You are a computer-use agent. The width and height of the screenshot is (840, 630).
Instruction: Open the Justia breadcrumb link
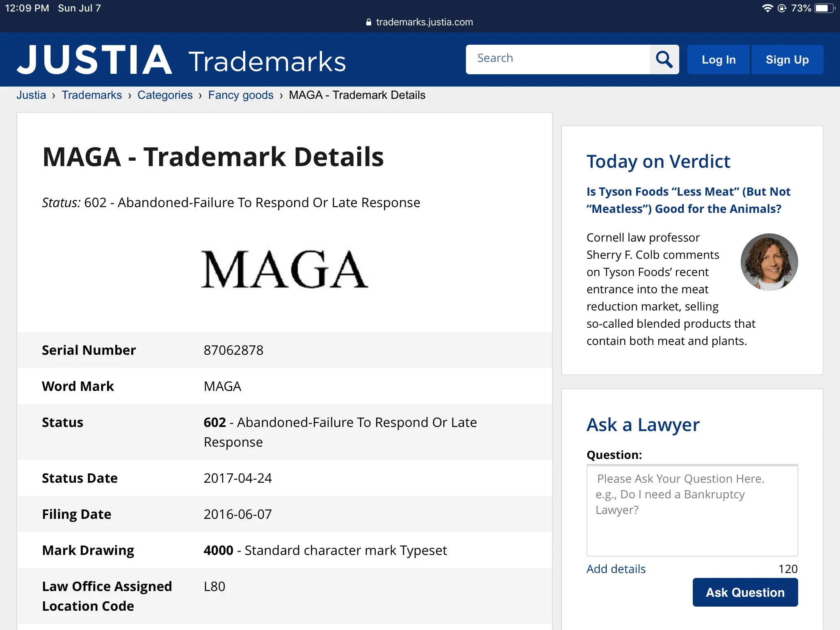coord(31,95)
